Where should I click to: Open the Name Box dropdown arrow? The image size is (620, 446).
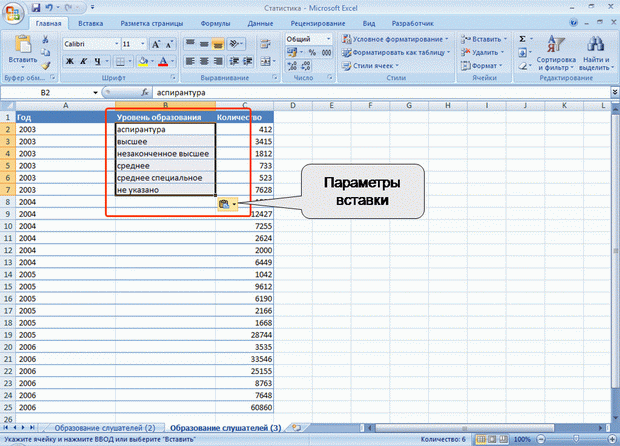click(95, 93)
